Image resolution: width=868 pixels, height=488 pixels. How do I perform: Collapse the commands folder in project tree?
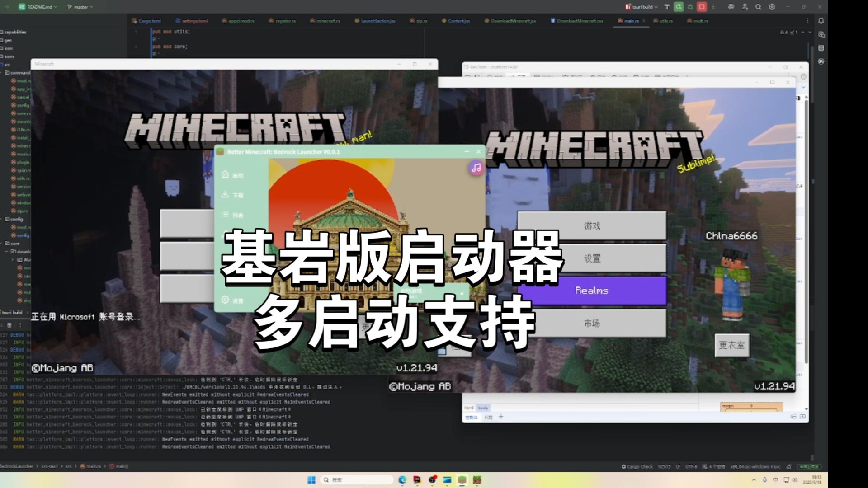click(x=2, y=72)
